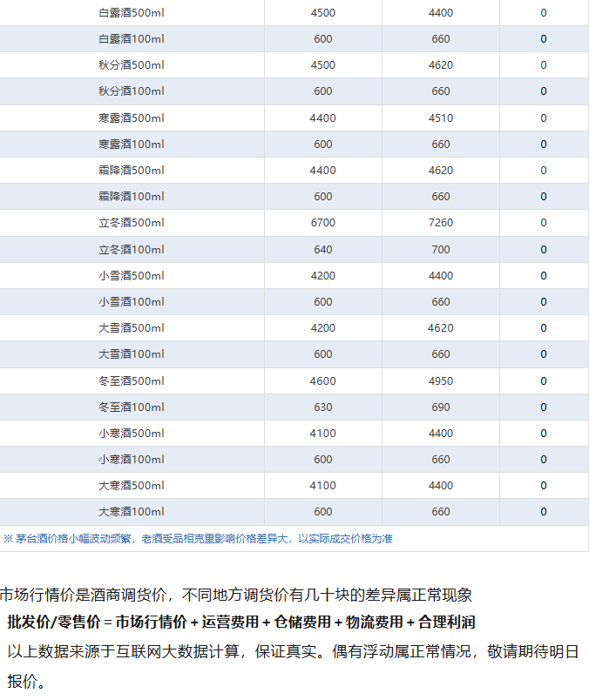The width and height of the screenshot is (589, 700).
Task: Select the 6700 price cell
Action: [322, 222]
